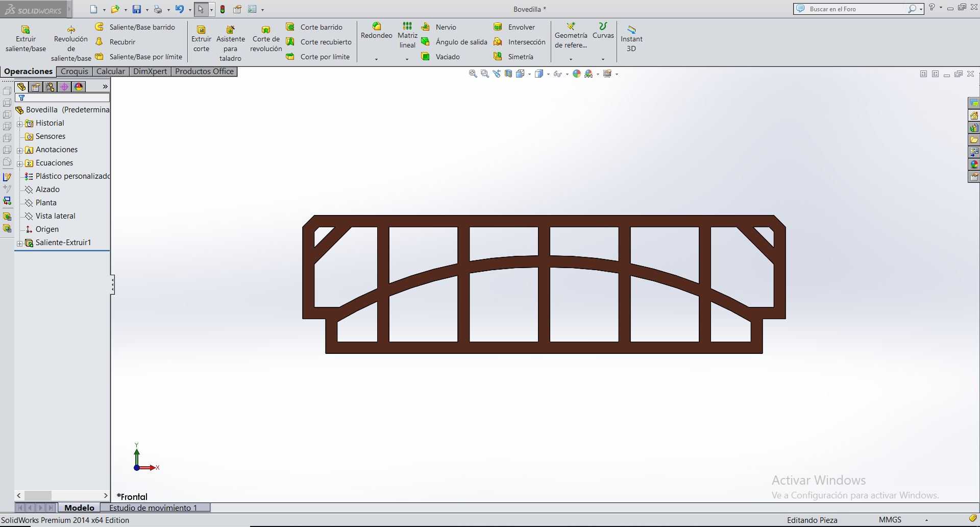Expand the Anotaciones folder

tap(19, 150)
